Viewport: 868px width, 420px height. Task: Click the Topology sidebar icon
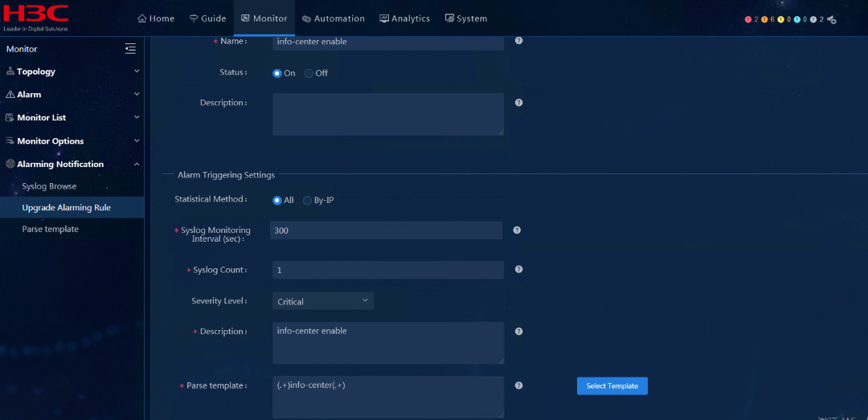pyautogui.click(x=10, y=71)
